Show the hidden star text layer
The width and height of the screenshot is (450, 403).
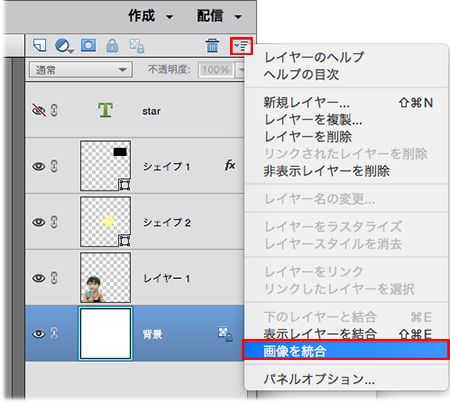(x=38, y=110)
